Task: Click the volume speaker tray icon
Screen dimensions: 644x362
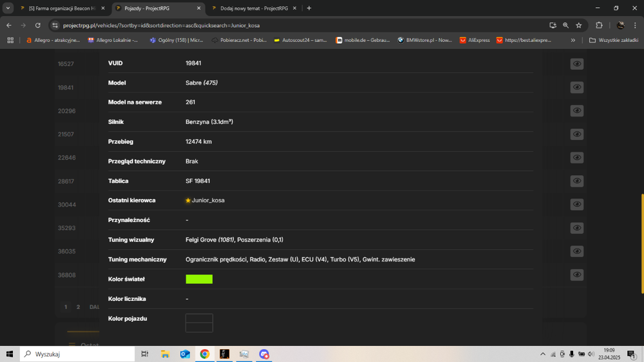Action: (591, 354)
